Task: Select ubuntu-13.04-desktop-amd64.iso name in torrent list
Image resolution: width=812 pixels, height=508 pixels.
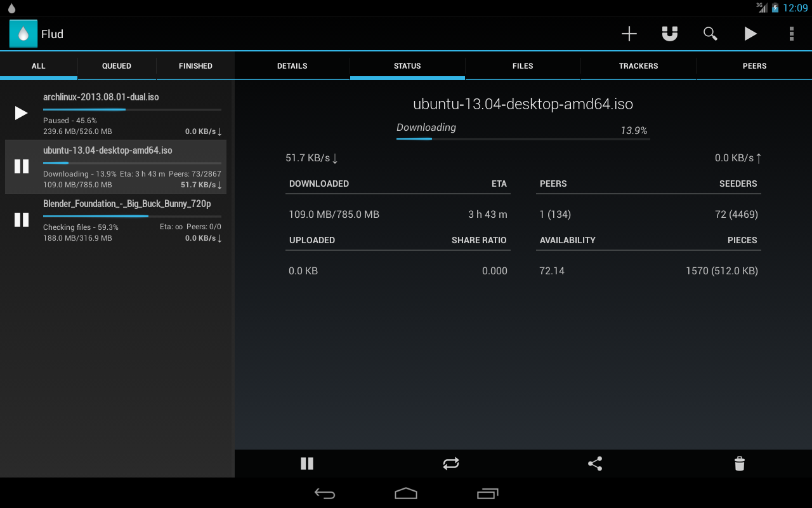Action: click(108, 150)
